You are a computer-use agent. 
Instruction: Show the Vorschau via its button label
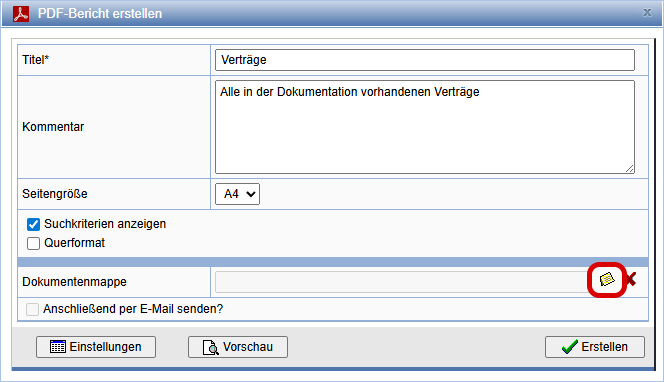248,347
